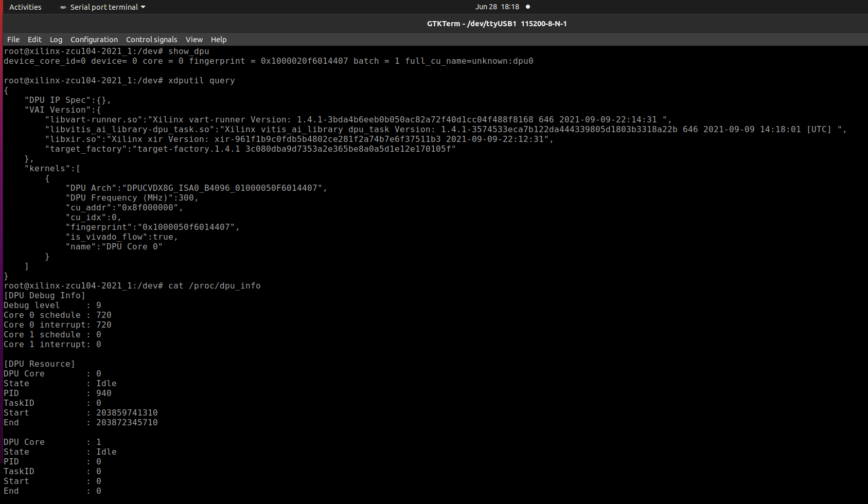
Task: Click the "DPU Frequency (MHz)":300 line
Action: click(x=132, y=198)
